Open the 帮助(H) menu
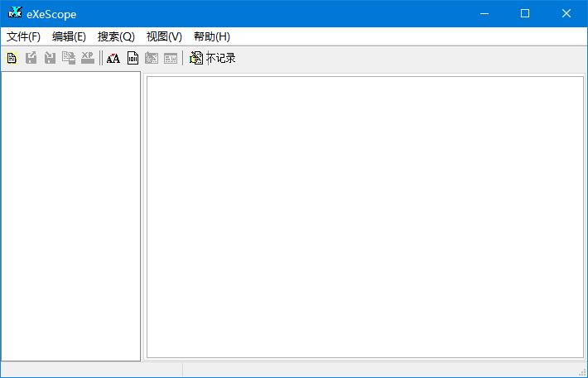The height and width of the screenshot is (378, 588). coord(212,36)
